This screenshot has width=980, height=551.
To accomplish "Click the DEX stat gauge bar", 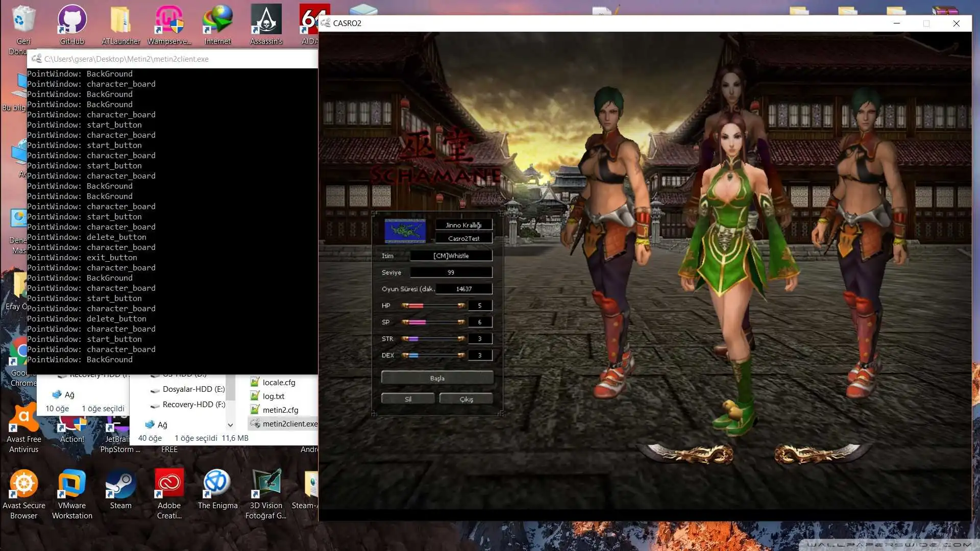I will [x=433, y=355].
